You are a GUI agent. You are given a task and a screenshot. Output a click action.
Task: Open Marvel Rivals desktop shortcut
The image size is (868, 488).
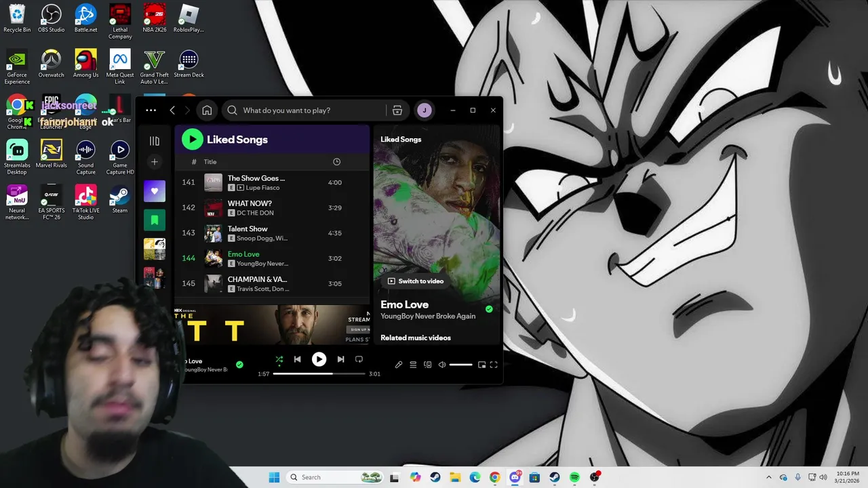pos(52,155)
